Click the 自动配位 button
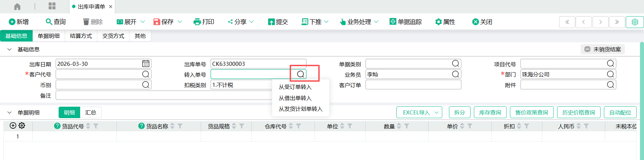The image size is (644, 160). point(620,112)
